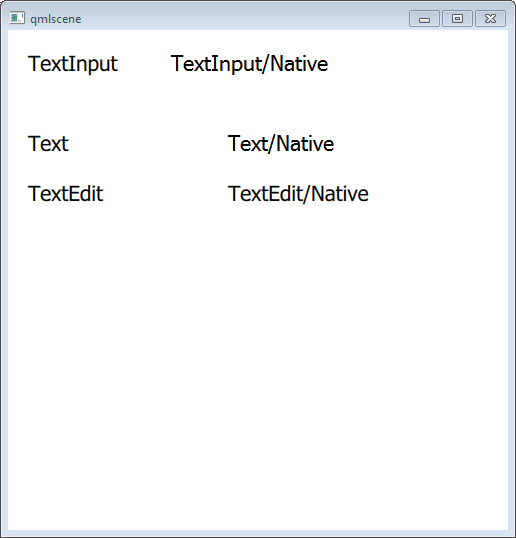Focus the TextInput/Native field
The width and height of the screenshot is (516, 538).
pyautogui.click(x=249, y=64)
